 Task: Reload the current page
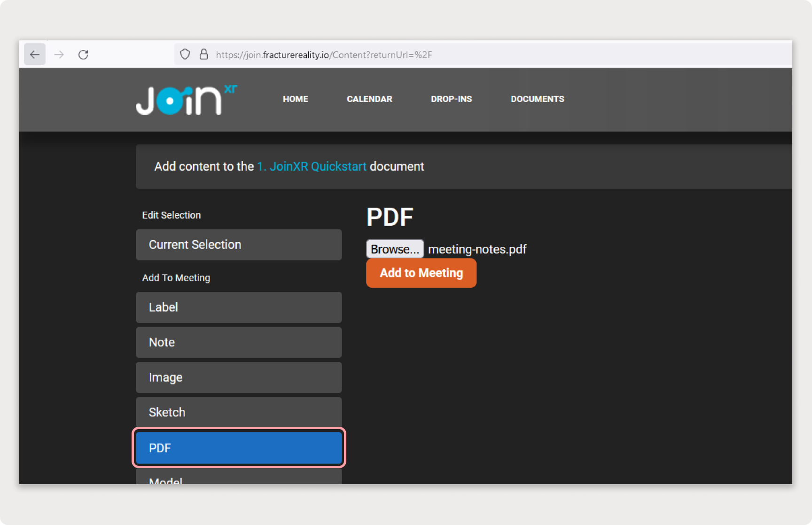coord(84,54)
